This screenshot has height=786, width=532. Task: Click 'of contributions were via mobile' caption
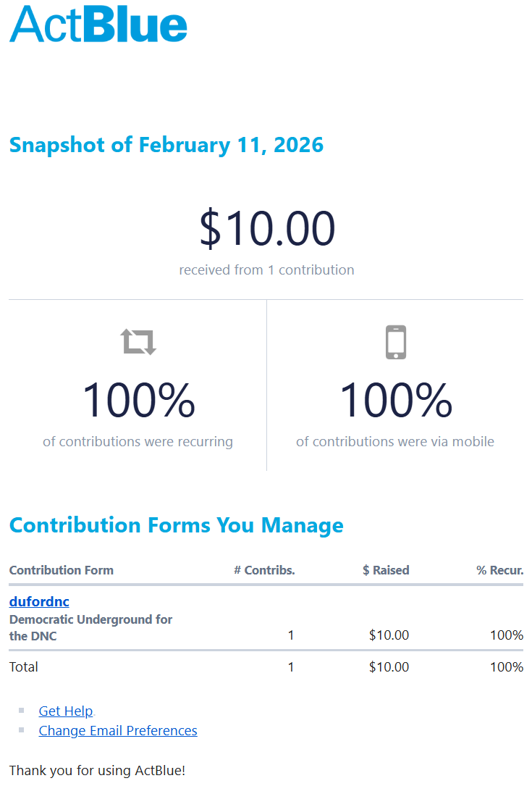[395, 441]
